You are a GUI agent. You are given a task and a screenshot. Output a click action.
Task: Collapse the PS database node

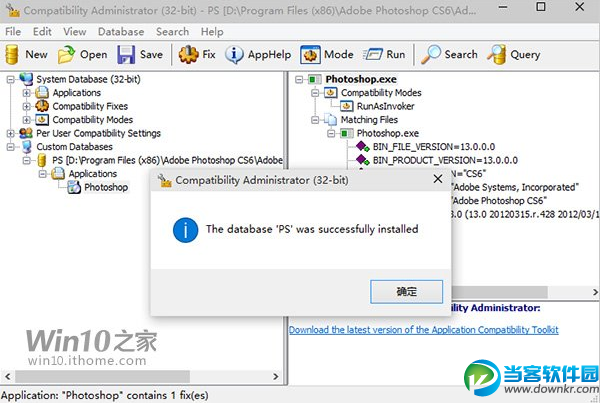[x=26, y=160]
